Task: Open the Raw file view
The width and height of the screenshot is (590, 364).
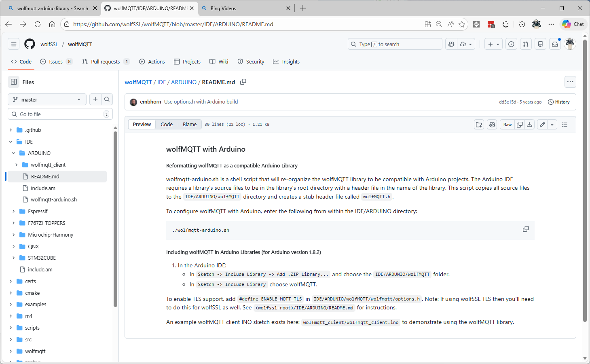Action: point(507,125)
